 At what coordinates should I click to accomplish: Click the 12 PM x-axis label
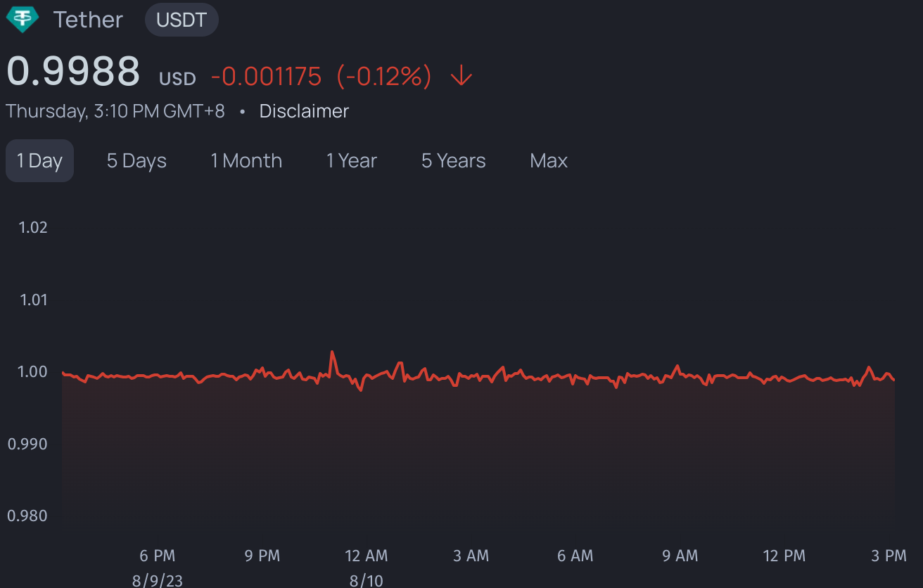pos(784,556)
